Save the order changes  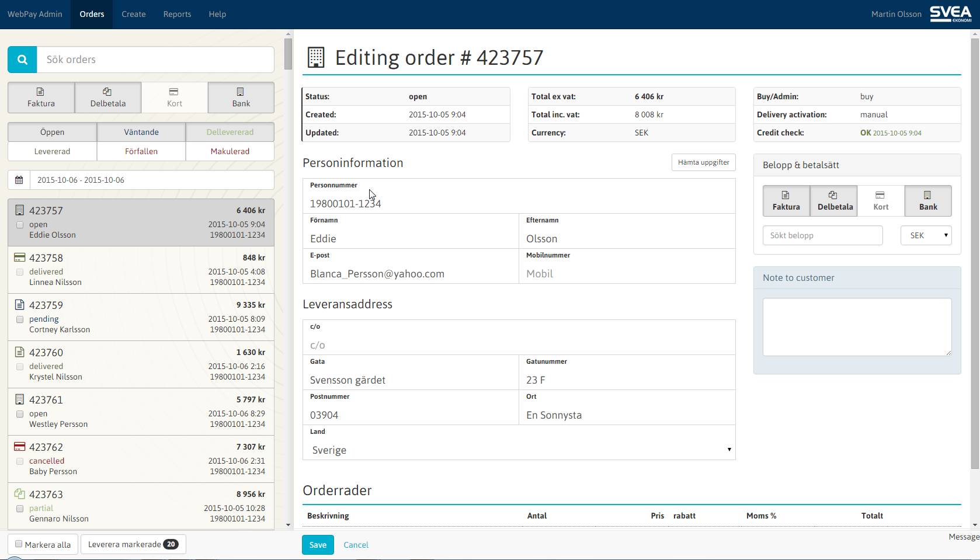pyautogui.click(x=317, y=544)
